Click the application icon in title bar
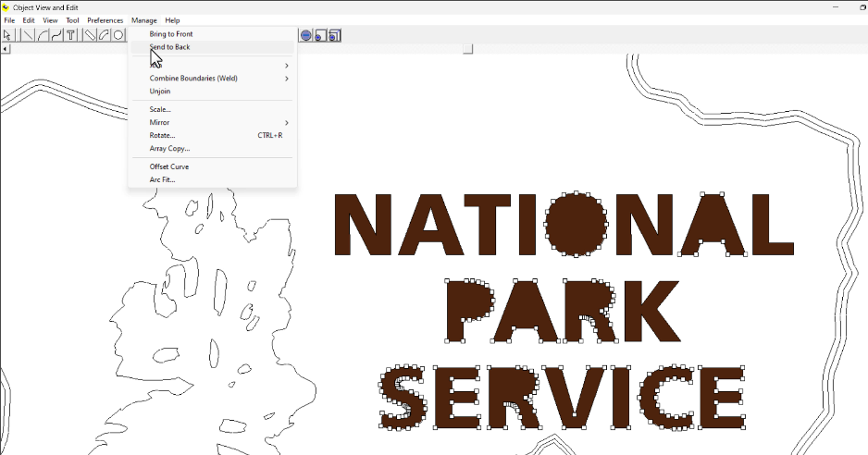This screenshot has width=868, height=455. [6, 7]
